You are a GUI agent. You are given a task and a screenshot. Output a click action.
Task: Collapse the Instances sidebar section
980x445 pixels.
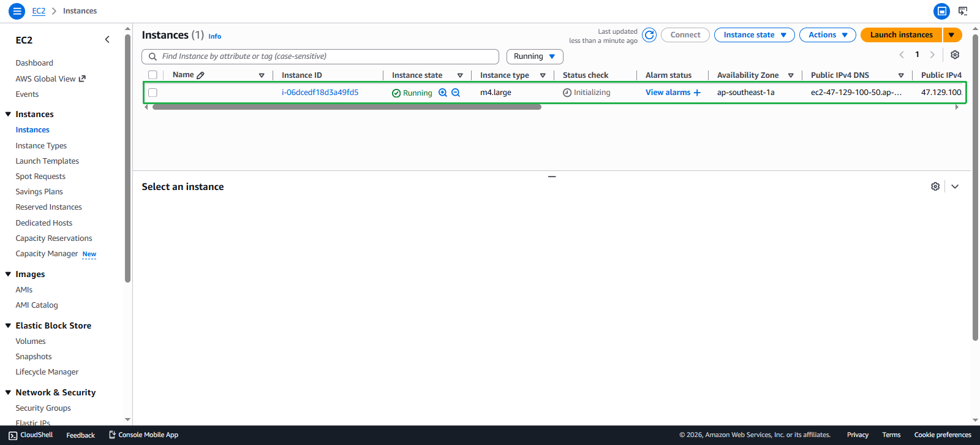(8, 114)
